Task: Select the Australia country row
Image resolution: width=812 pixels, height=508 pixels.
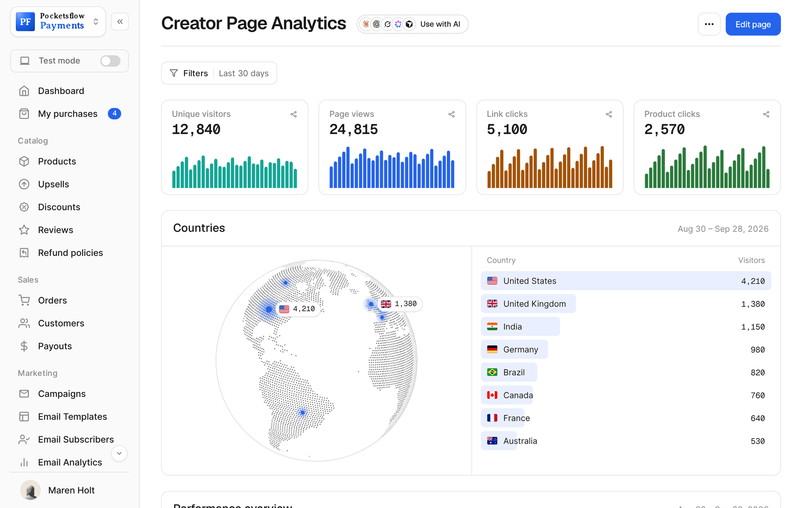Action: (626, 441)
